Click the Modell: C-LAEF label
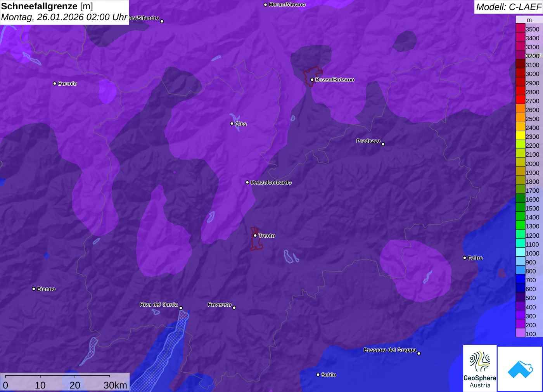543x392 pixels. point(508,7)
